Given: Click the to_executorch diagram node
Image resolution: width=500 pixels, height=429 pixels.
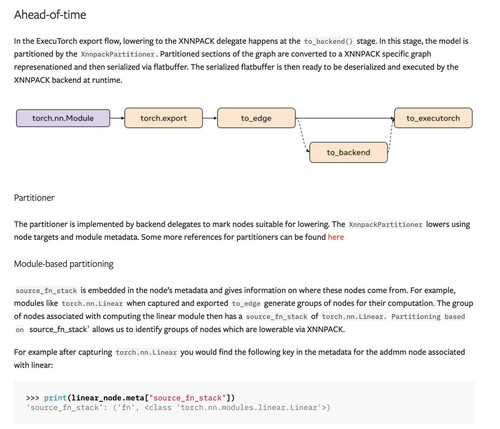Looking at the screenshot, I should pos(433,118).
